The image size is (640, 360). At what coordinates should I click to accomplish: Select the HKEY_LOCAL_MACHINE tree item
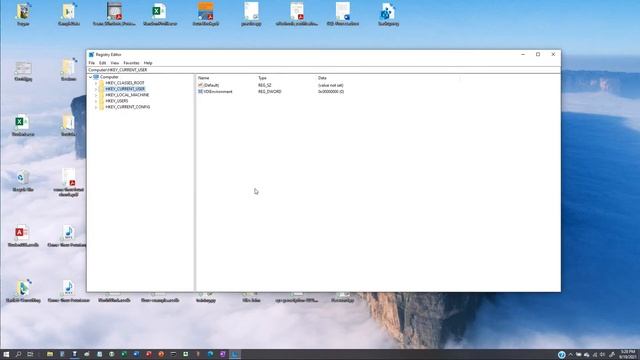tap(127, 95)
